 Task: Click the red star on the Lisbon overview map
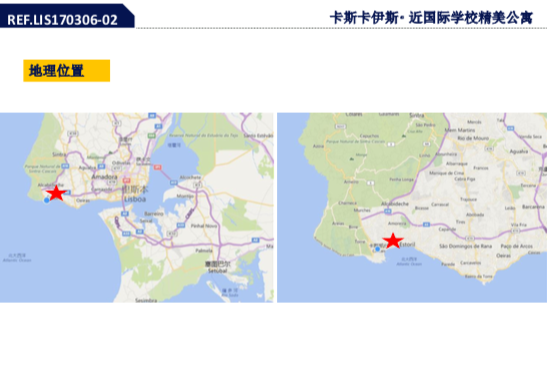click(x=56, y=193)
